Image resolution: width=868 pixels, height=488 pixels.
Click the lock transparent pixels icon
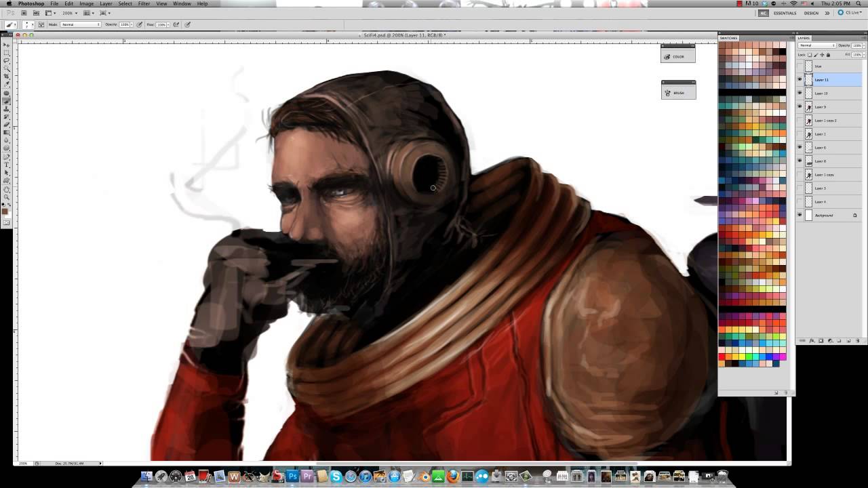810,55
